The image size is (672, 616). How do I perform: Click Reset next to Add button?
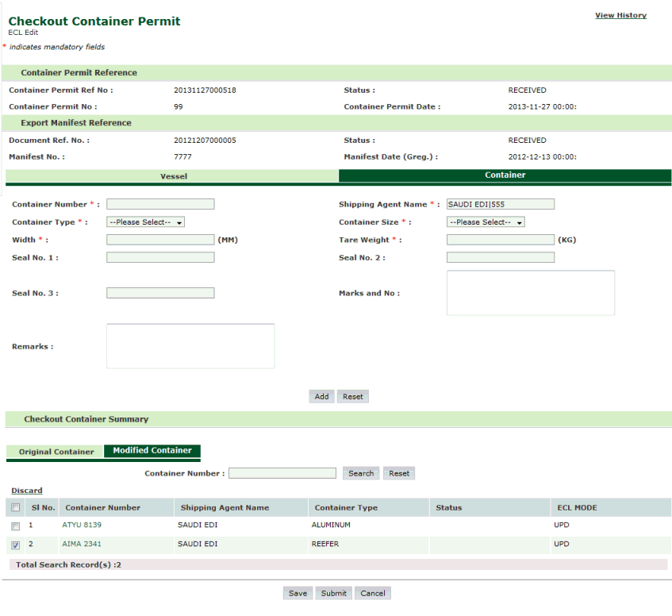point(353,397)
